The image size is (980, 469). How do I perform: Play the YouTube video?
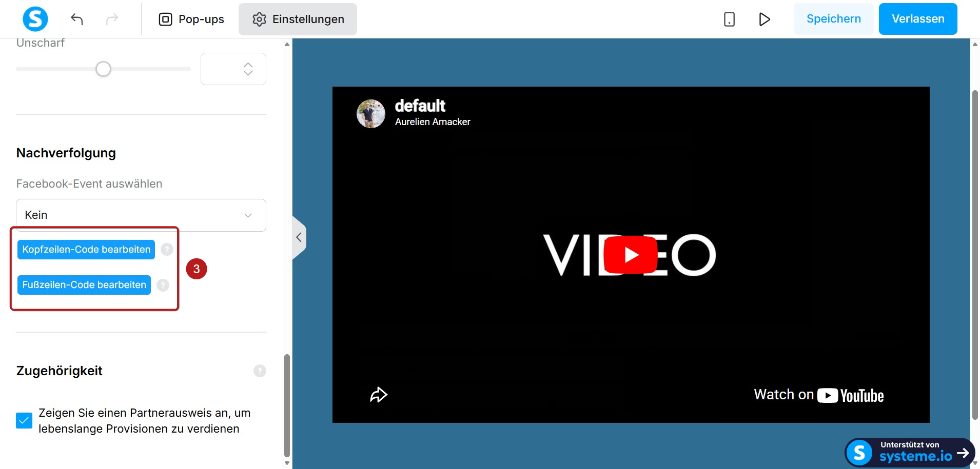(631, 254)
